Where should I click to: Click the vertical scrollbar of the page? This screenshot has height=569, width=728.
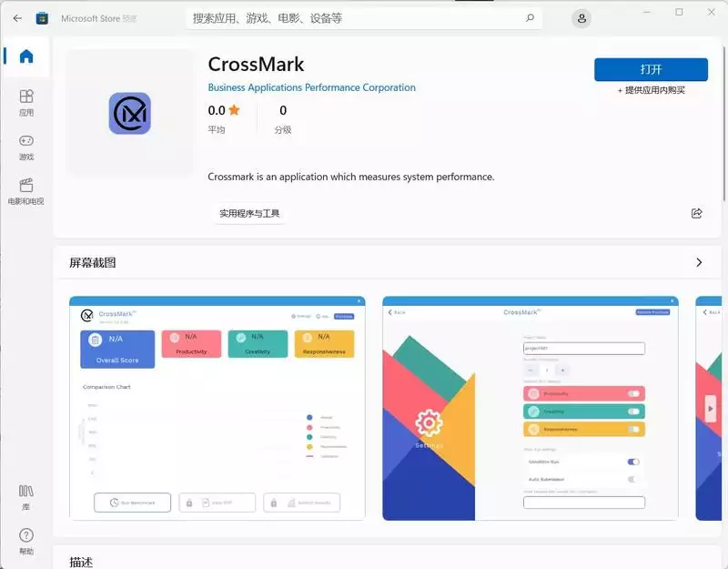pyautogui.click(x=724, y=123)
